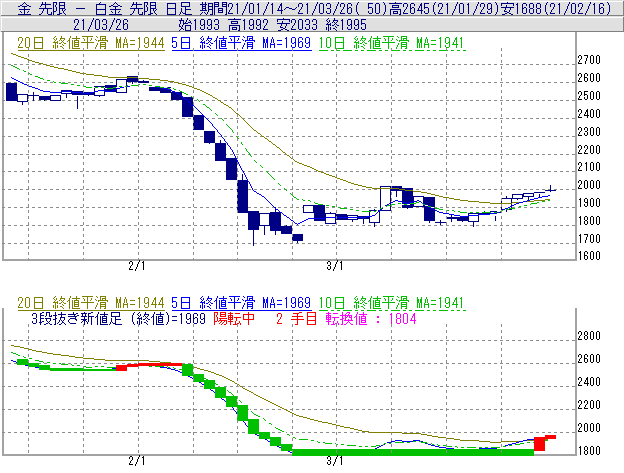Screen dimensions: 624x473
Task: Select the 20日 終値平滑 MA=1944 legend in candlestick chart
Action: click(x=91, y=43)
